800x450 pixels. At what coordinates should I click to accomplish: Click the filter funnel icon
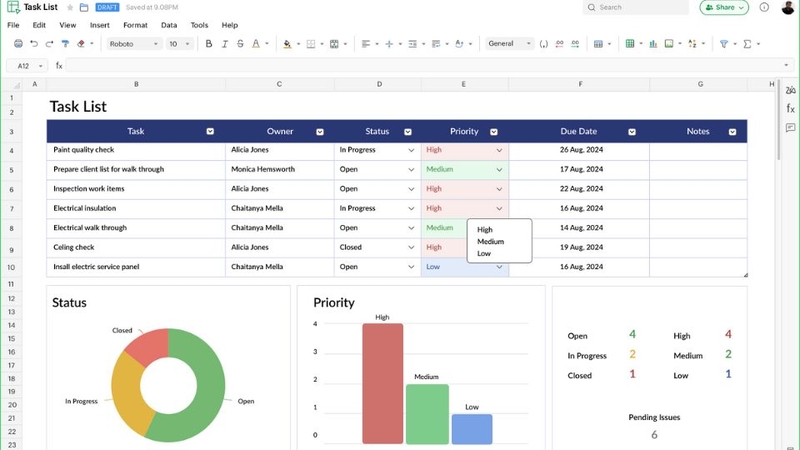[723, 44]
